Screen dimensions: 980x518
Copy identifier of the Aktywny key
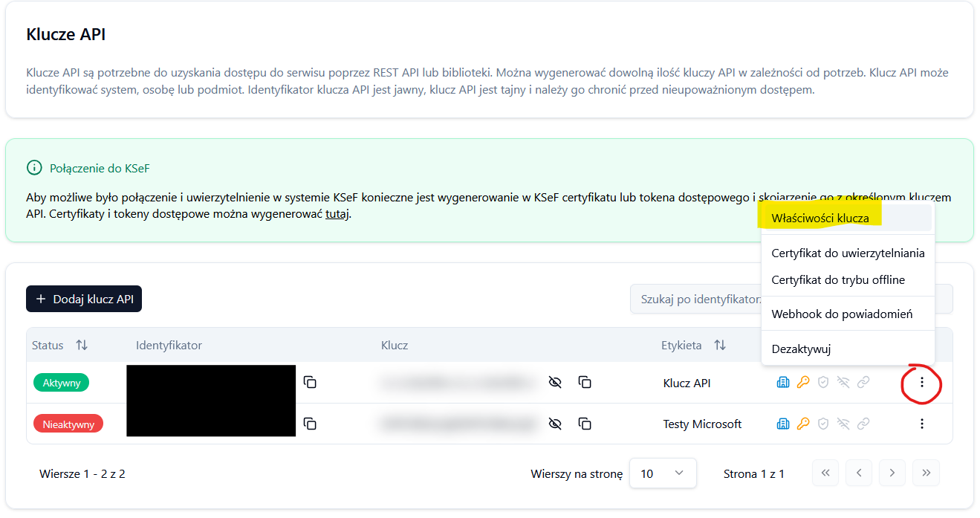coord(310,382)
